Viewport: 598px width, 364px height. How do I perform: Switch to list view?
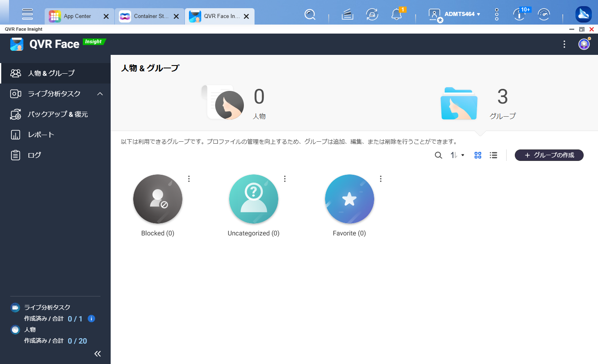click(493, 155)
